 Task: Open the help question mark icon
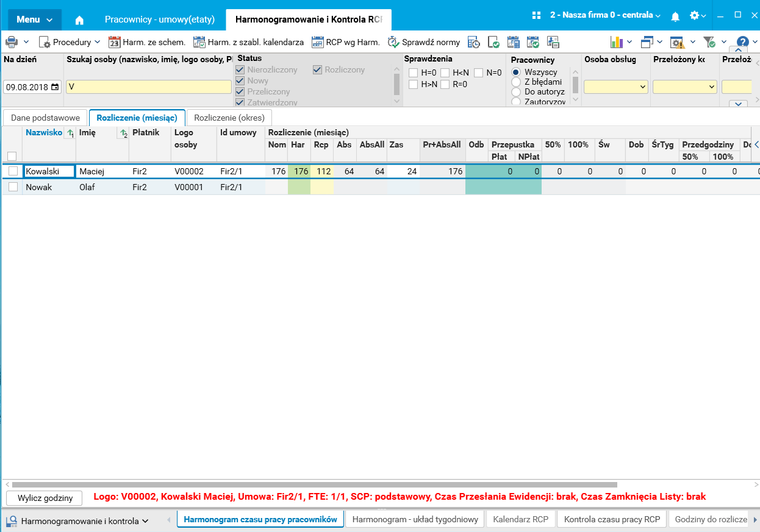click(x=742, y=42)
